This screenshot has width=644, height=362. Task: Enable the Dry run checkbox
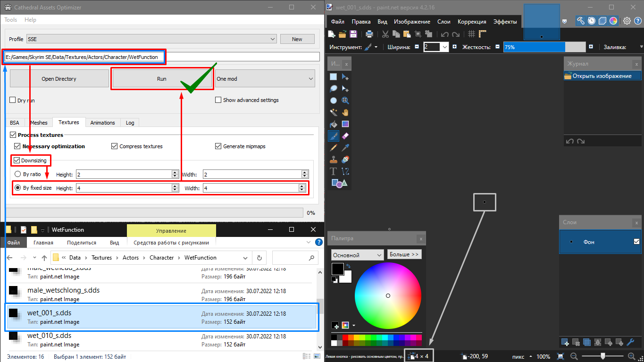[x=13, y=100]
